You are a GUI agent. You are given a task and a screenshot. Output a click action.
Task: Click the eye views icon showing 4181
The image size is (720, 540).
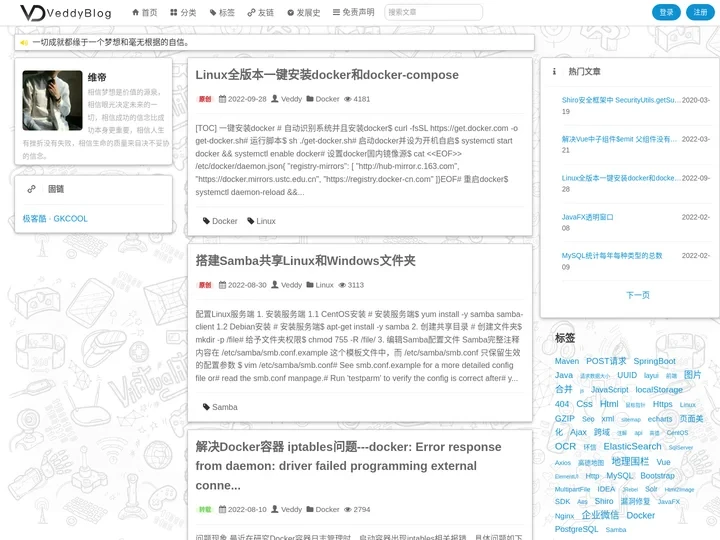tap(348, 99)
